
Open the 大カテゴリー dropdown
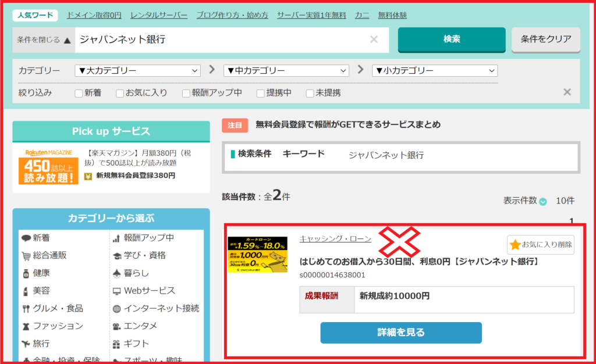coord(137,70)
